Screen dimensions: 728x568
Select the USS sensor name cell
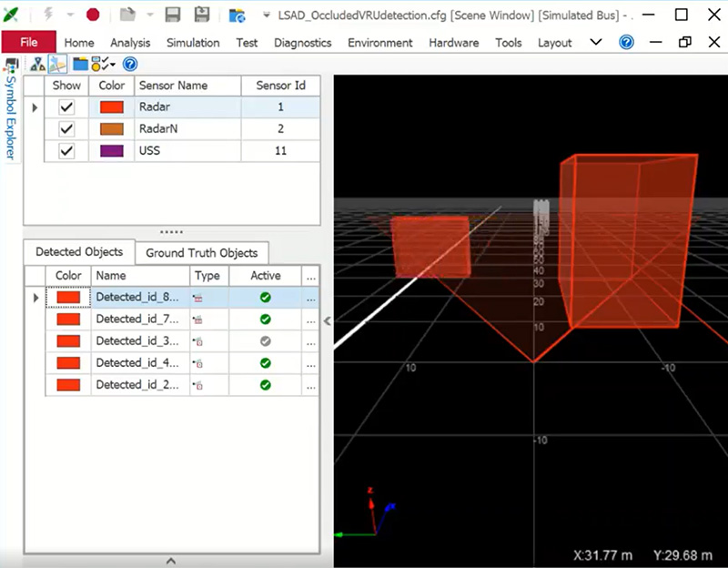coord(187,151)
